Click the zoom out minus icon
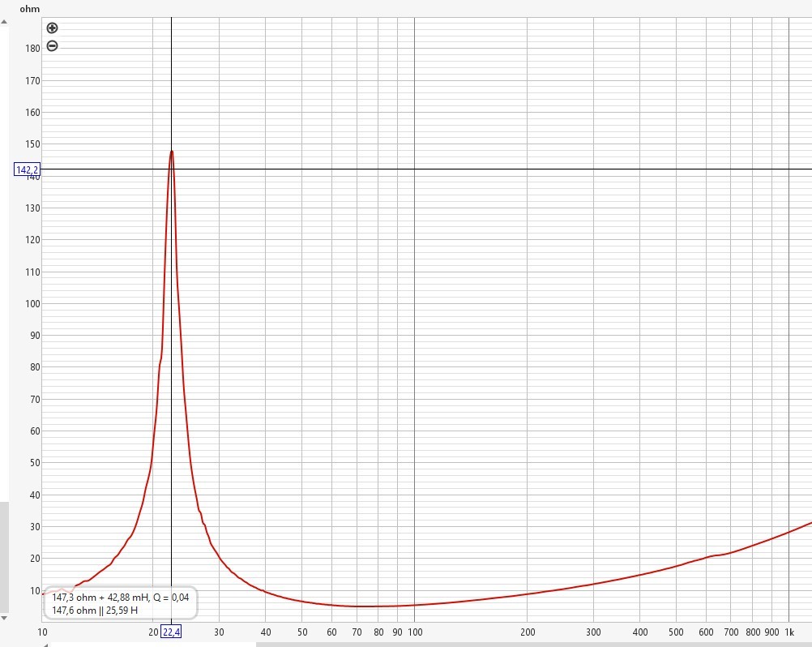The image size is (812, 647). point(52,46)
